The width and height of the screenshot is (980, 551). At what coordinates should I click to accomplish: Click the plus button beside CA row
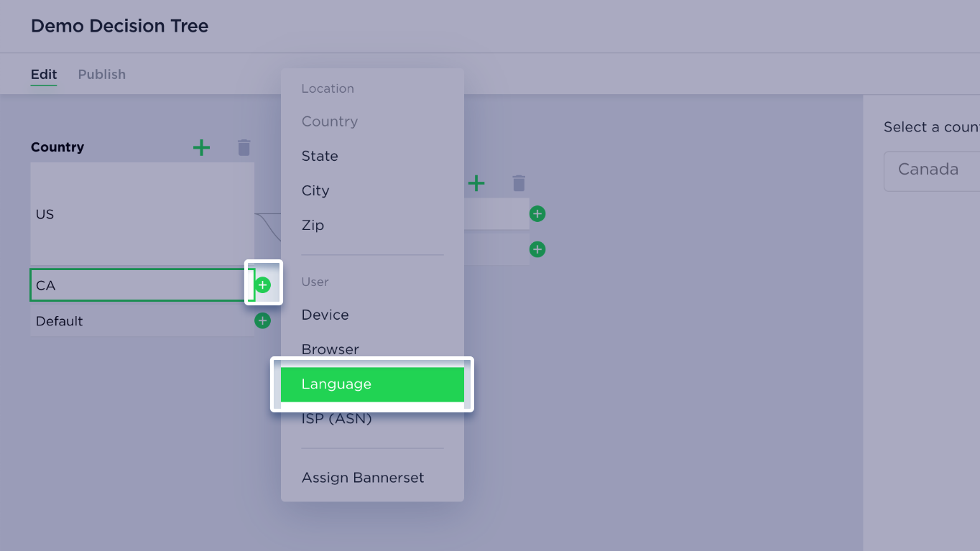coord(263,285)
